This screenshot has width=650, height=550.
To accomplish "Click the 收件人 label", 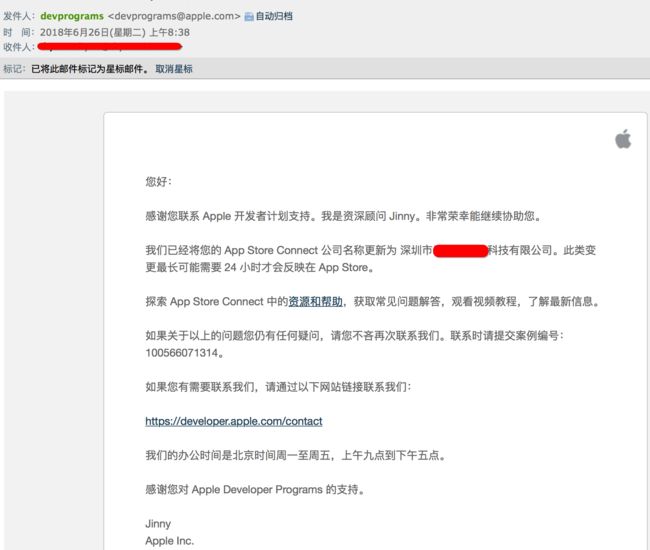I will tap(17, 47).
